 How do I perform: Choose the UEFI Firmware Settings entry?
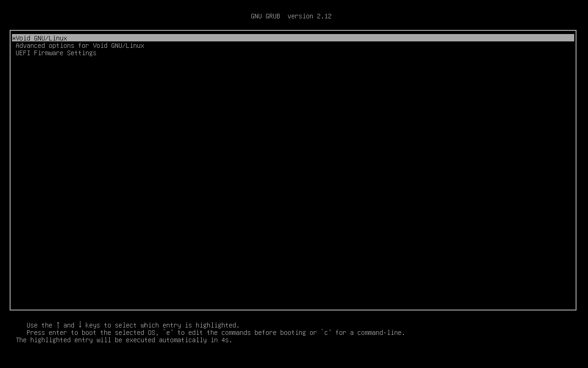(56, 53)
